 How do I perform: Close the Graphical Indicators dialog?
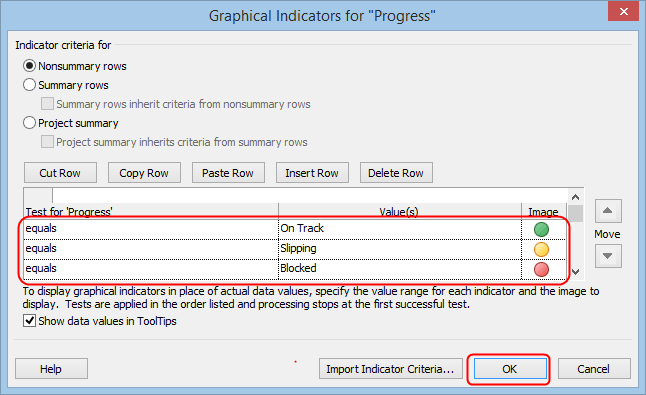point(623,12)
